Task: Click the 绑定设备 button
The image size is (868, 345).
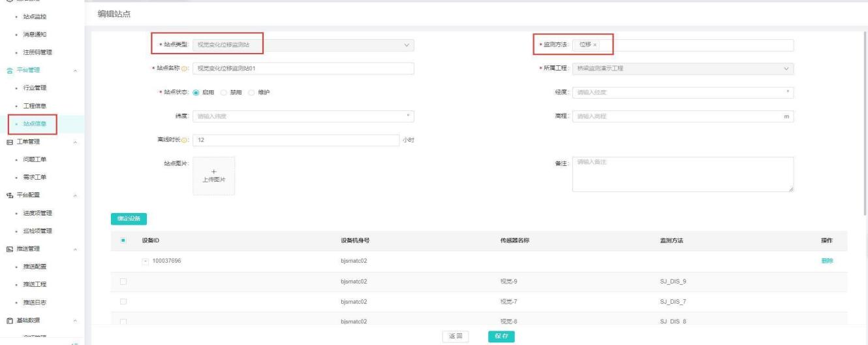Action: pyautogui.click(x=129, y=218)
